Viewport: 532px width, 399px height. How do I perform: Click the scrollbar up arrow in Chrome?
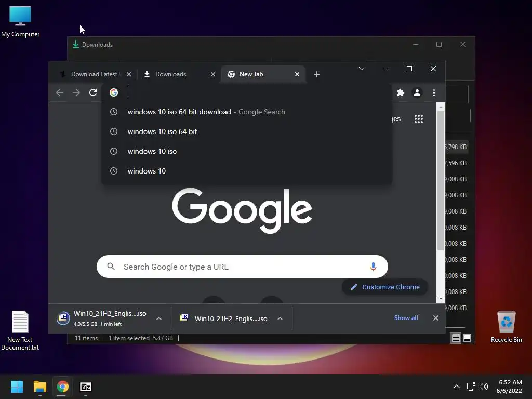tap(441, 107)
